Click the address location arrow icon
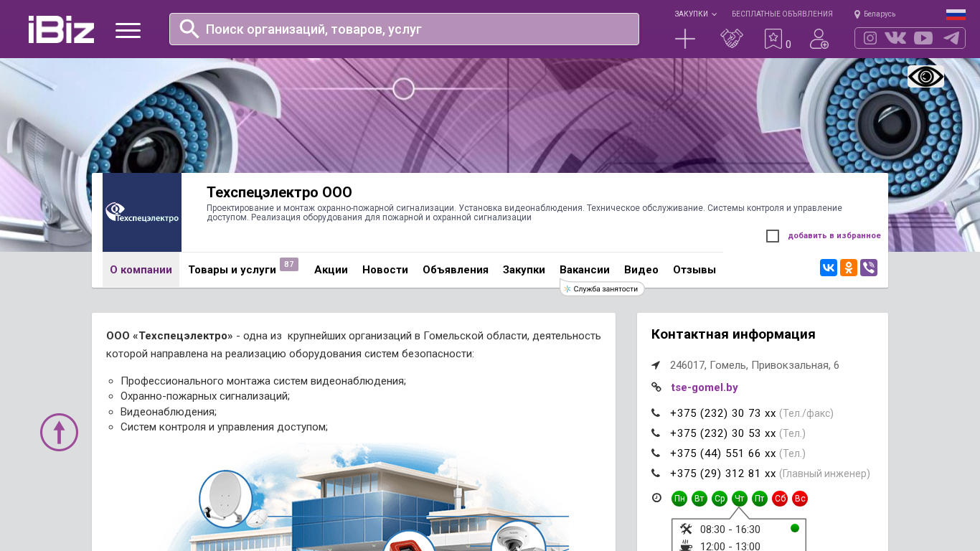 (x=656, y=365)
